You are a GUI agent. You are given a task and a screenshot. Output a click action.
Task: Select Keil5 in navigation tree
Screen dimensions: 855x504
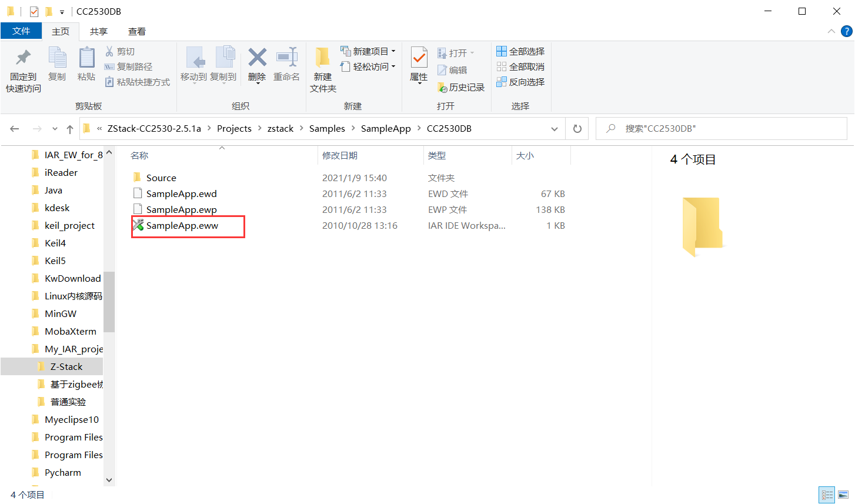click(x=55, y=261)
